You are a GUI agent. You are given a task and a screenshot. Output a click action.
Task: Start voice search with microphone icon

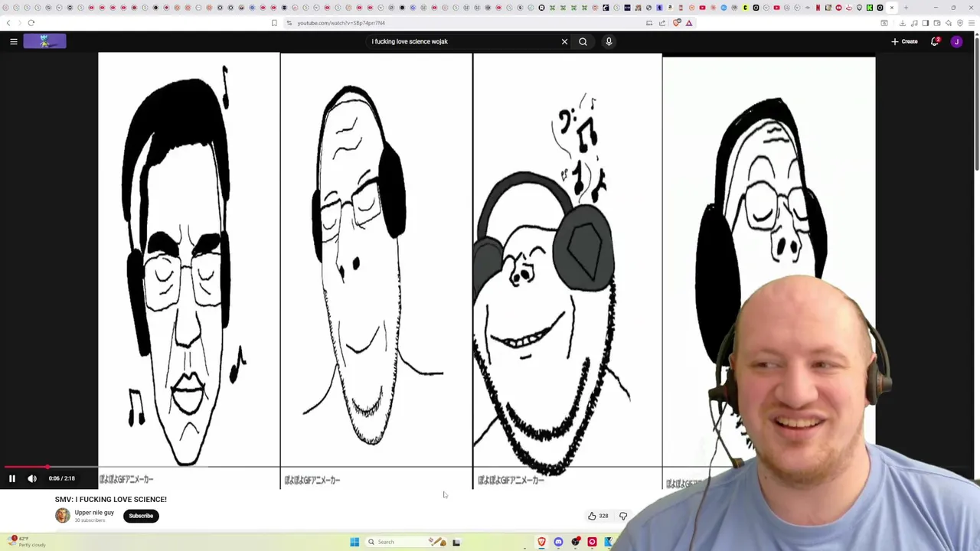click(x=609, y=41)
